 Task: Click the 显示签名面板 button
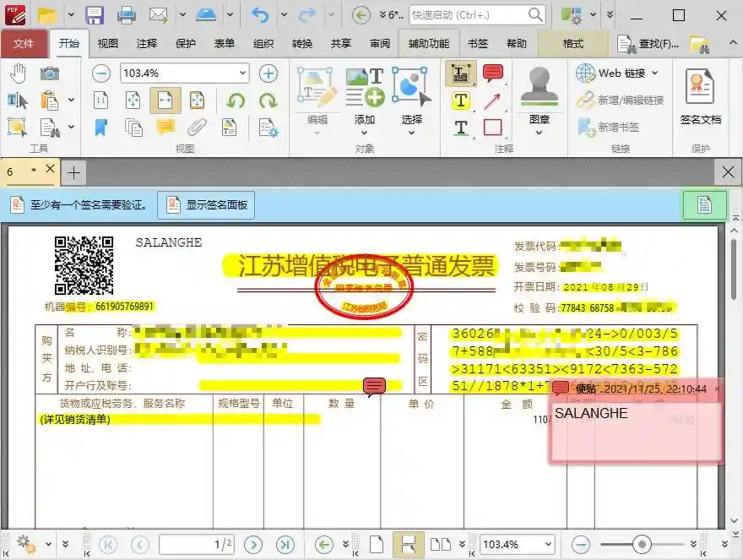click(x=207, y=204)
